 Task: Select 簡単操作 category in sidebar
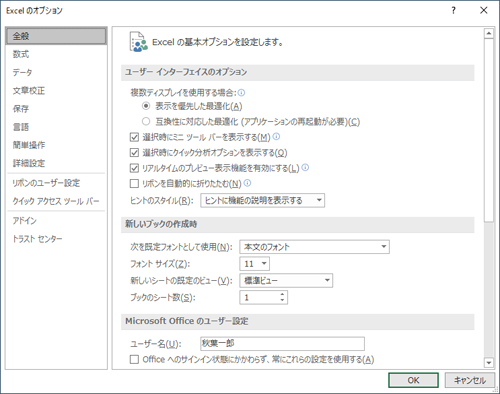click(x=56, y=145)
